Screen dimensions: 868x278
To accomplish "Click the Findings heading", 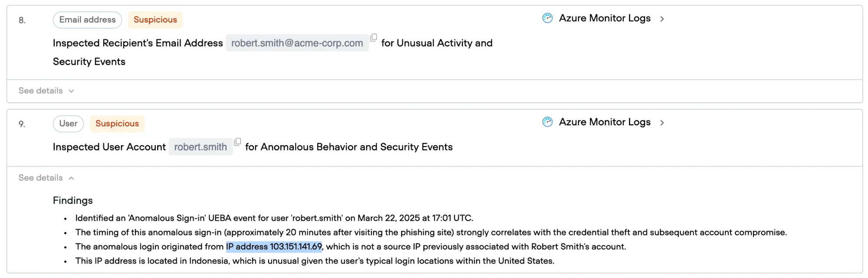I will click(73, 200).
